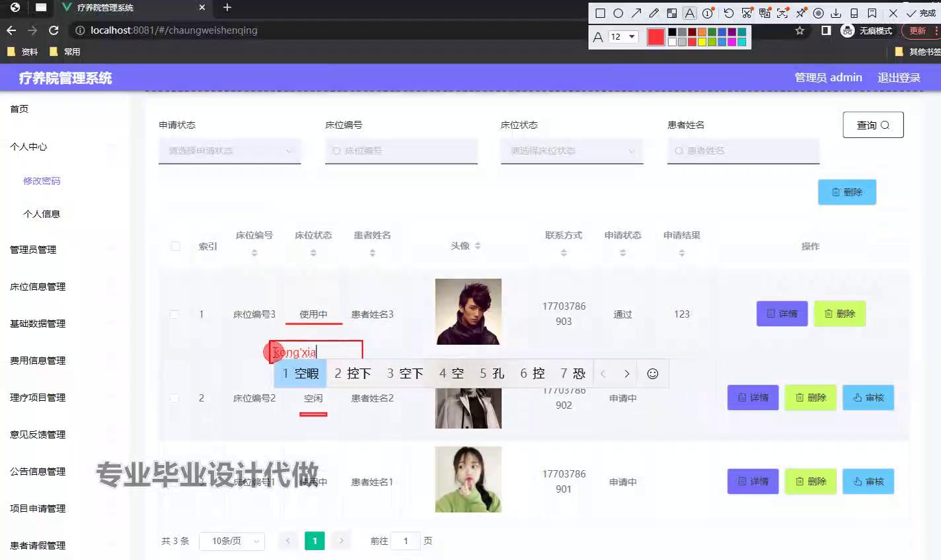This screenshot has width=941, height=560.
Task: Click 审核 button for row 2
Action: 868,398
